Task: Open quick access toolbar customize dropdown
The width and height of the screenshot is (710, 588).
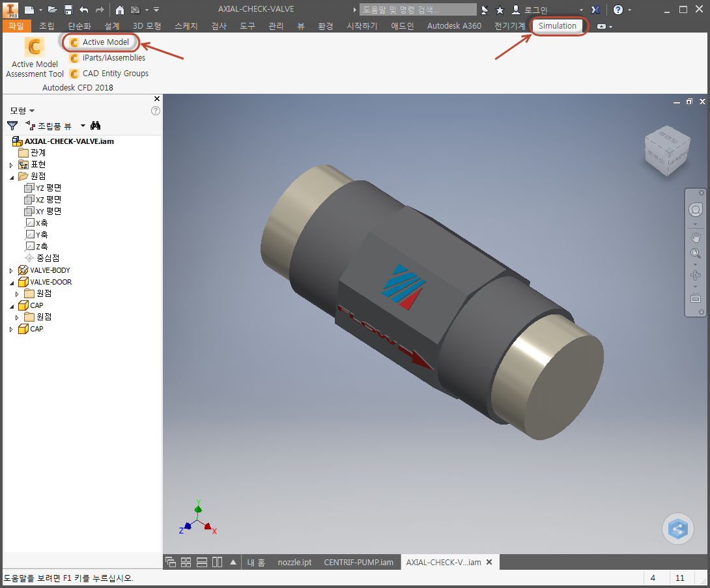Action: pyautogui.click(x=156, y=10)
